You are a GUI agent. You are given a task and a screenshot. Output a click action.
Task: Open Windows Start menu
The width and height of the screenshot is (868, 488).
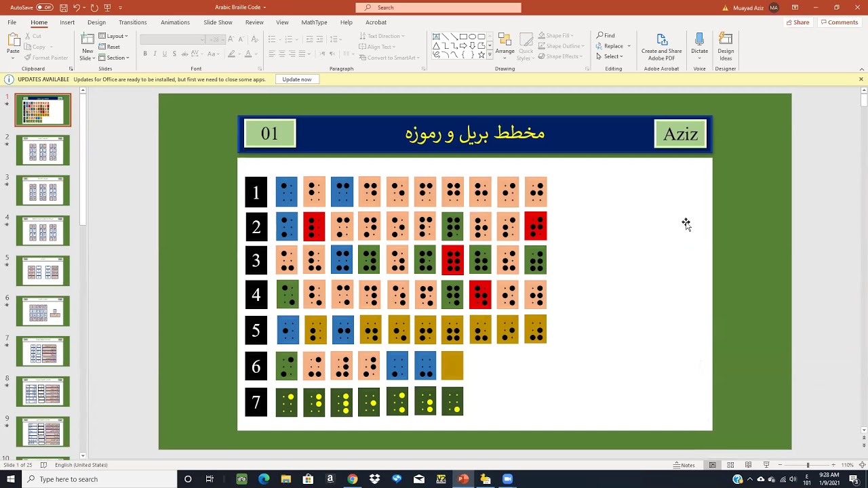tap(11, 479)
